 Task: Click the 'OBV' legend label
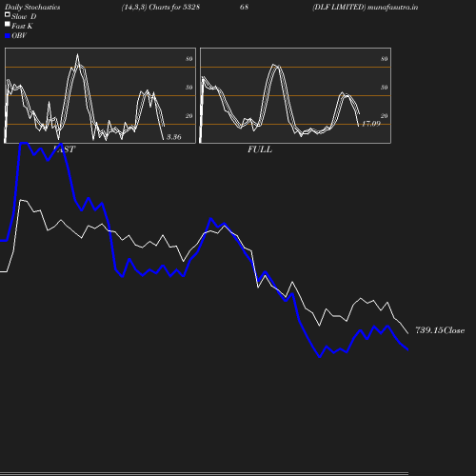tap(19, 35)
